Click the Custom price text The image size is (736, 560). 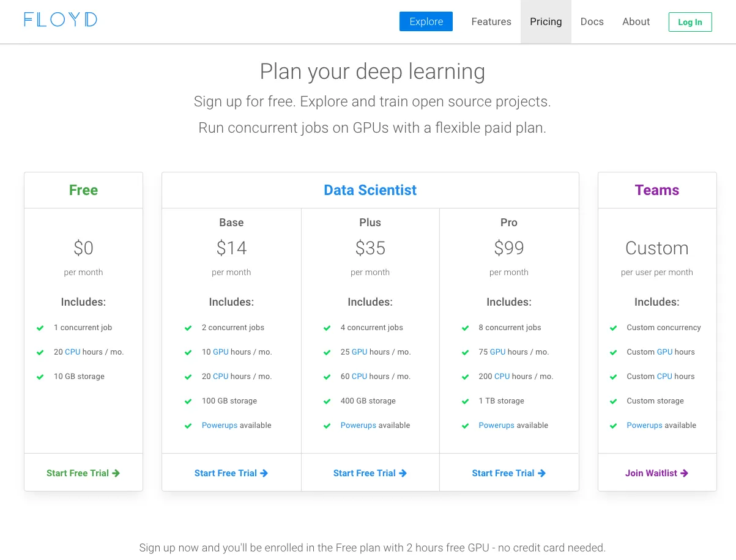657,248
